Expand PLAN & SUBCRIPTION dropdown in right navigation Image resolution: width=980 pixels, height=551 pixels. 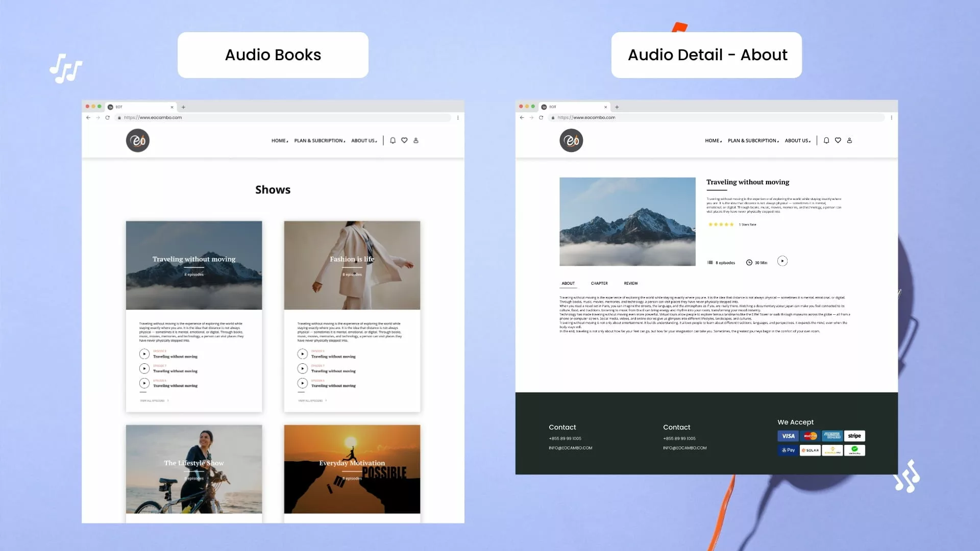pyautogui.click(x=753, y=141)
